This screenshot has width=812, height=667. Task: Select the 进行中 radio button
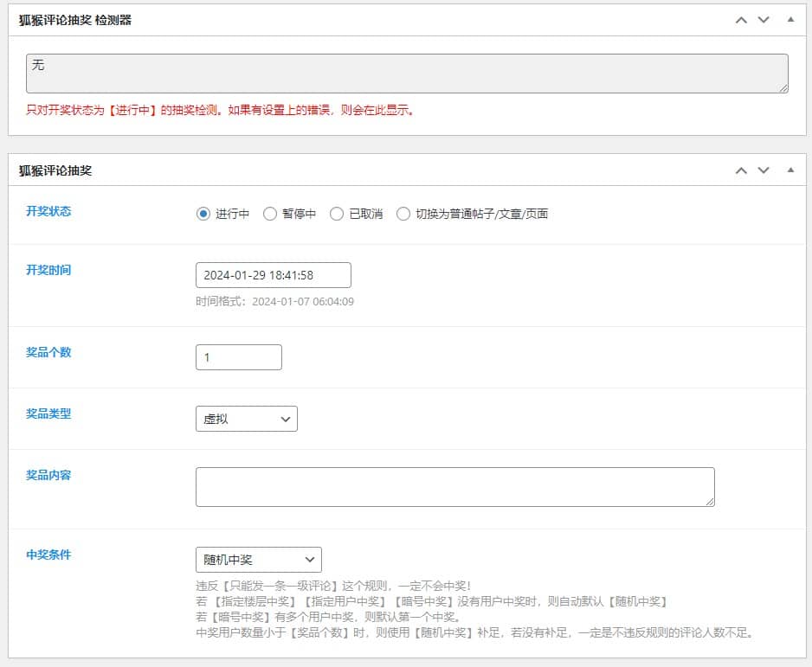(202, 214)
